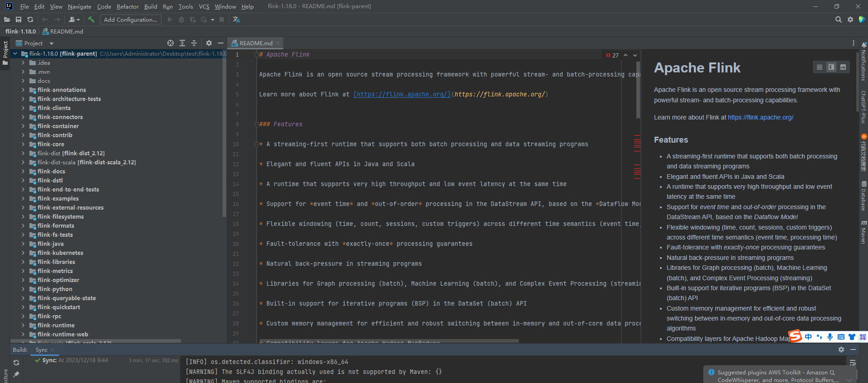Click the Project tree vertical scrollbar
868x383 pixels.
(224, 134)
